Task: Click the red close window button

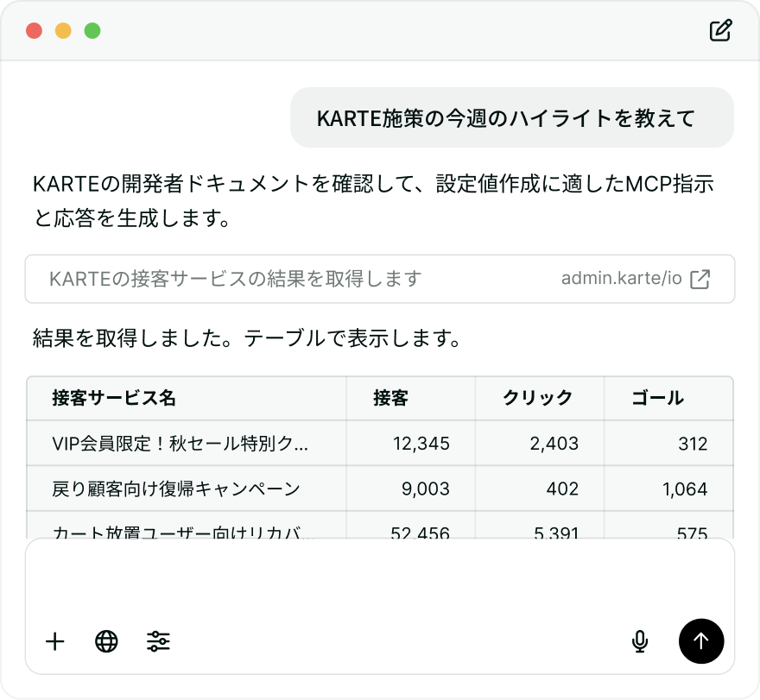Action: 34,30
